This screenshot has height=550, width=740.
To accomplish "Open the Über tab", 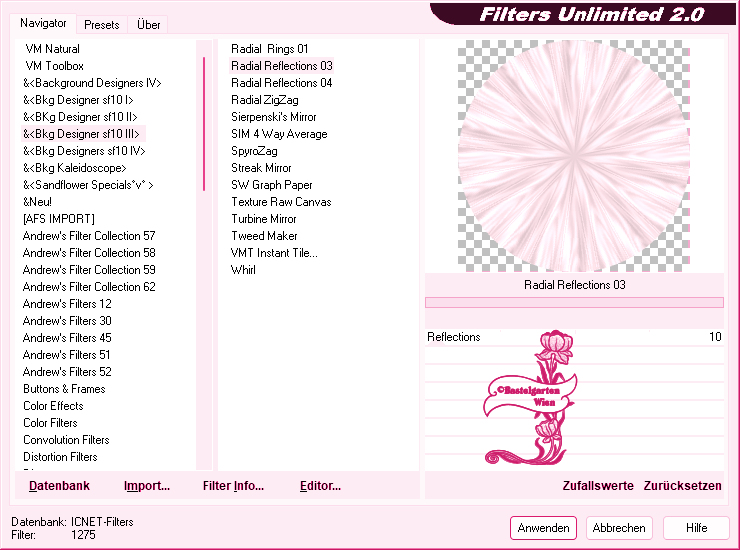I will point(148,25).
